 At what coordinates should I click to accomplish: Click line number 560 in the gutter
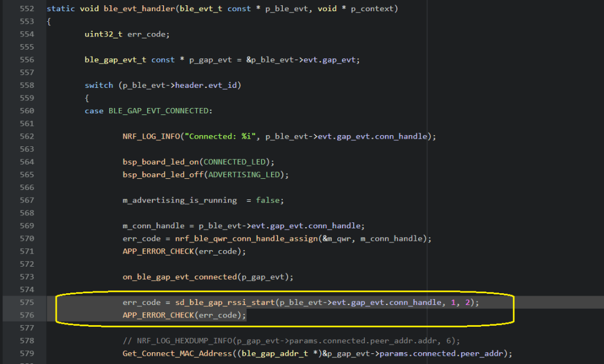(27, 111)
